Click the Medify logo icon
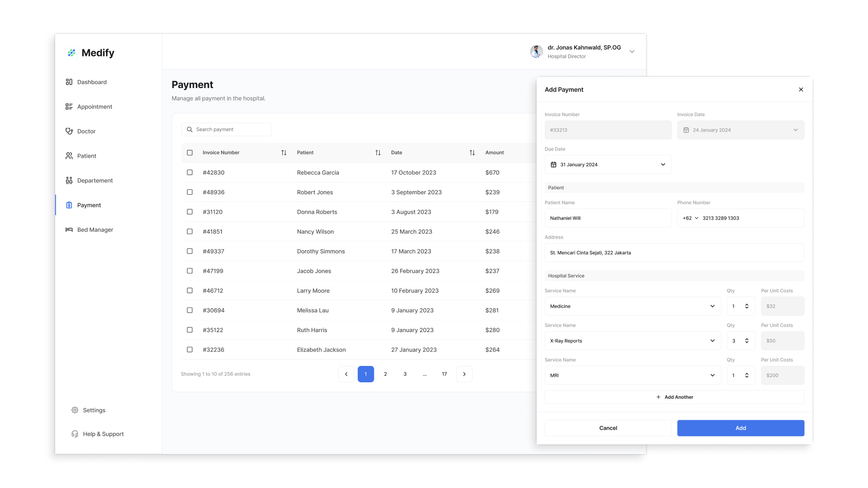 (71, 53)
